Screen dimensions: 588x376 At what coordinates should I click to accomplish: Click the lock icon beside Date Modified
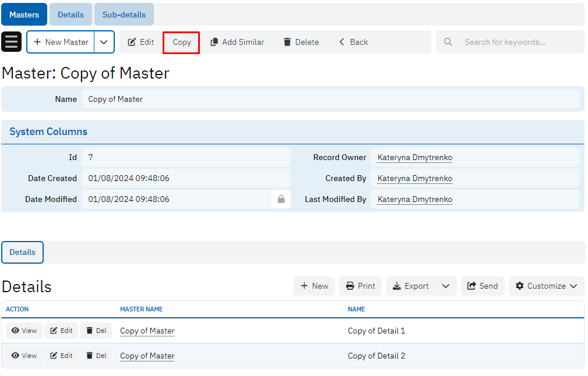tap(281, 199)
